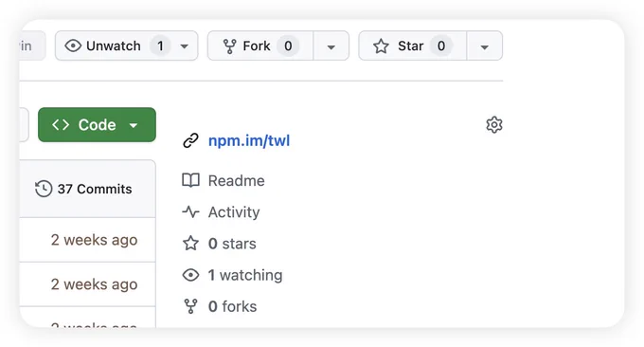Click the fork icon beside 0 forks

pos(190,306)
